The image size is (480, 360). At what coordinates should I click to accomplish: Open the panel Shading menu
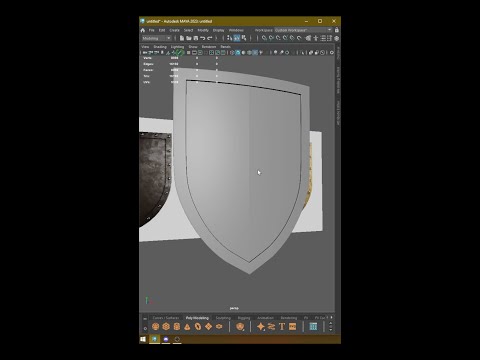coord(160,47)
